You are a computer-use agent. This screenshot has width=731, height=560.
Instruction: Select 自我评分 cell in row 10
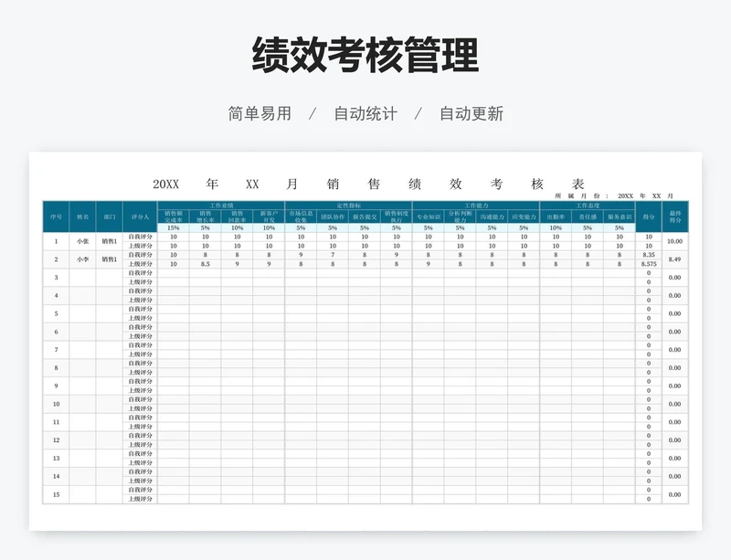click(x=141, y=399)
